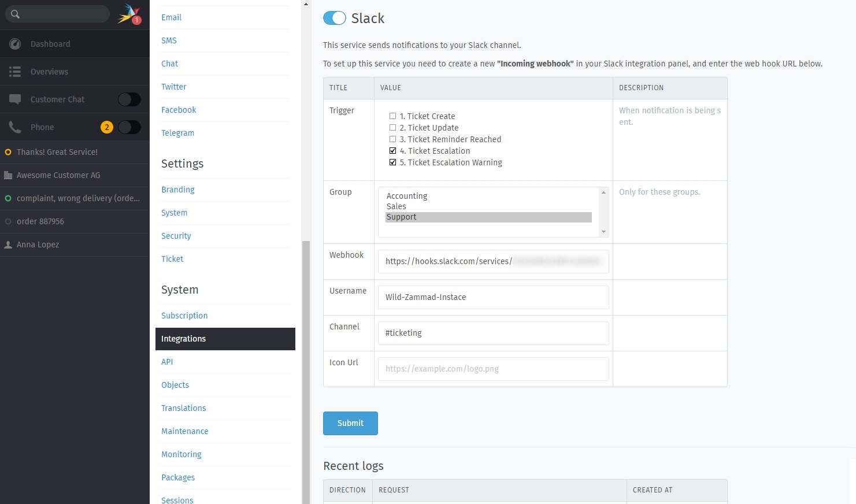Open the Integrations menu item
The image size is (856, 504).
225,339
